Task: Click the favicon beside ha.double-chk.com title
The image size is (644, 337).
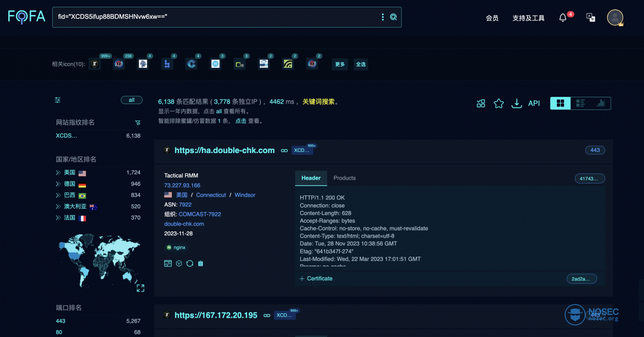Action: pos(167,151)
